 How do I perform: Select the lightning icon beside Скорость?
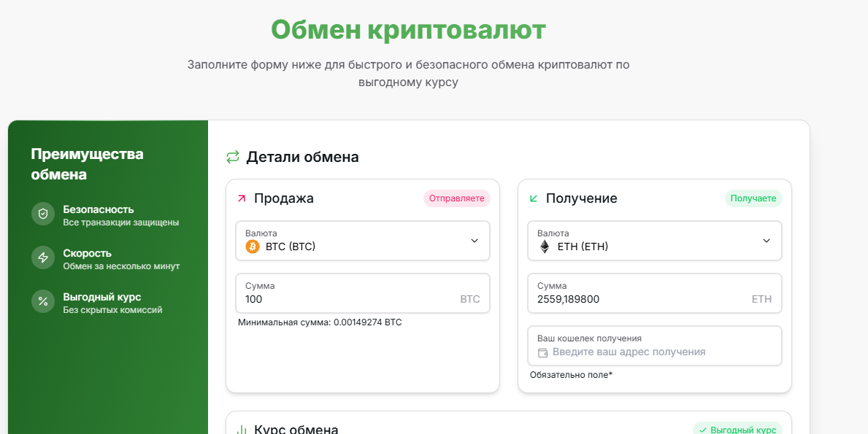(x=42, y=257)
